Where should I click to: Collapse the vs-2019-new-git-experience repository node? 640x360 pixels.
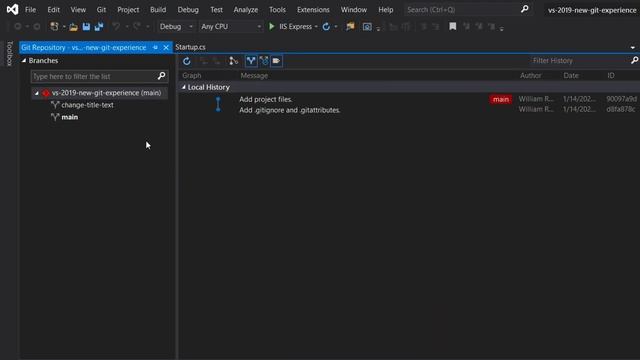(x=36, y=93)
